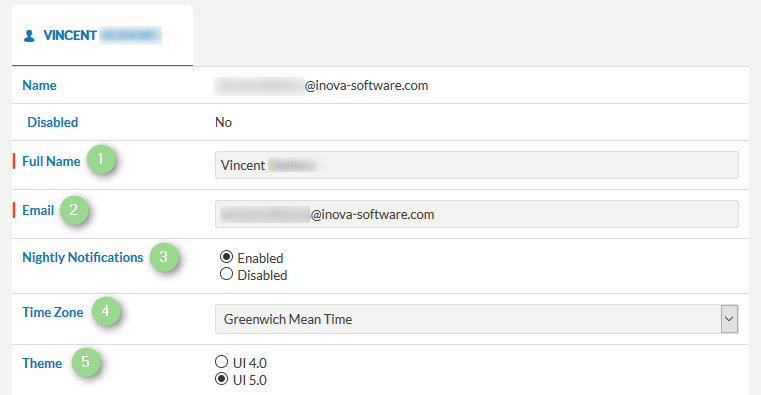The image size is (761, 395).
Task: Select Disabled for Nightly Notifications
Action: (x=226, y=274)
